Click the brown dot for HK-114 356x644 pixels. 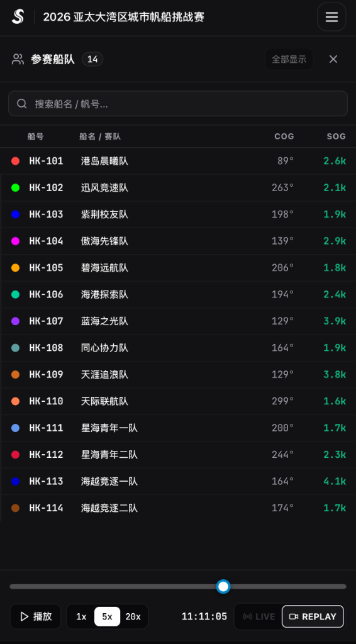tap(15, 508)
